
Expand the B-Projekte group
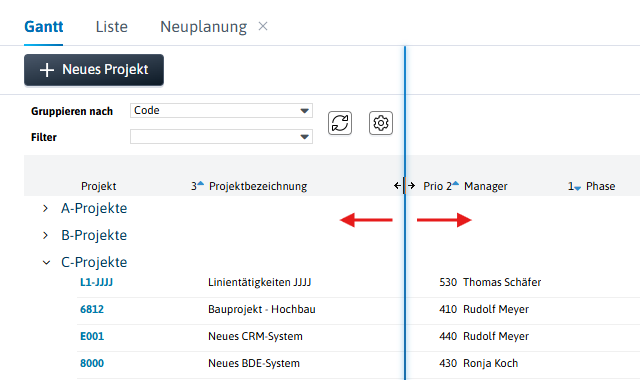coord(45,236)
